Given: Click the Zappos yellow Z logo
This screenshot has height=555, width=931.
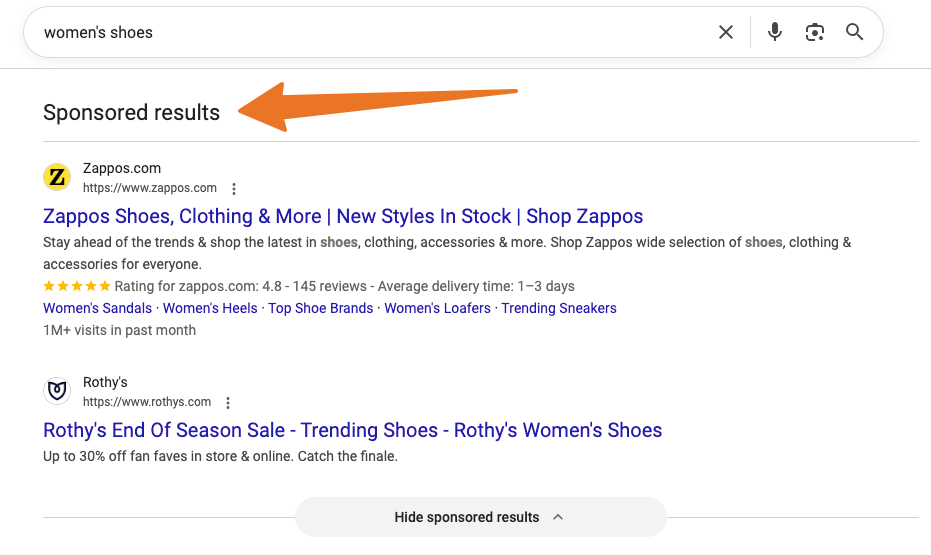Looking at the screenshot, I should pos(57,177).
